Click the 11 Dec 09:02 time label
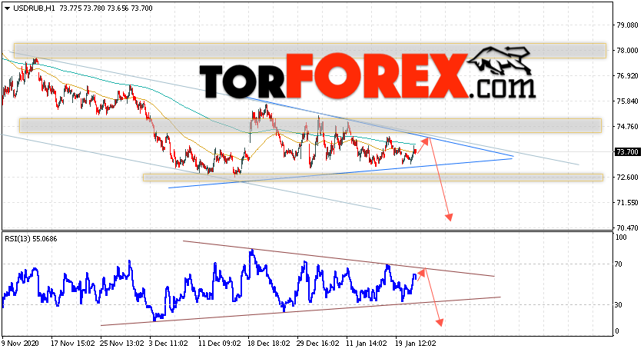The height and width of the screenshot is (352, 644). pyautogui.click(x=219, y=343)
